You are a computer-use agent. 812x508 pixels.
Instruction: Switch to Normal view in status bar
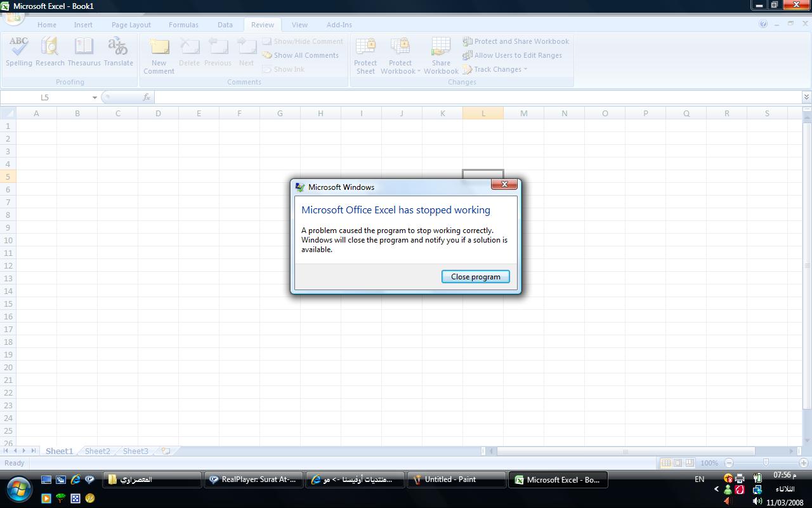pyautogui.click(x=666, y=463)
